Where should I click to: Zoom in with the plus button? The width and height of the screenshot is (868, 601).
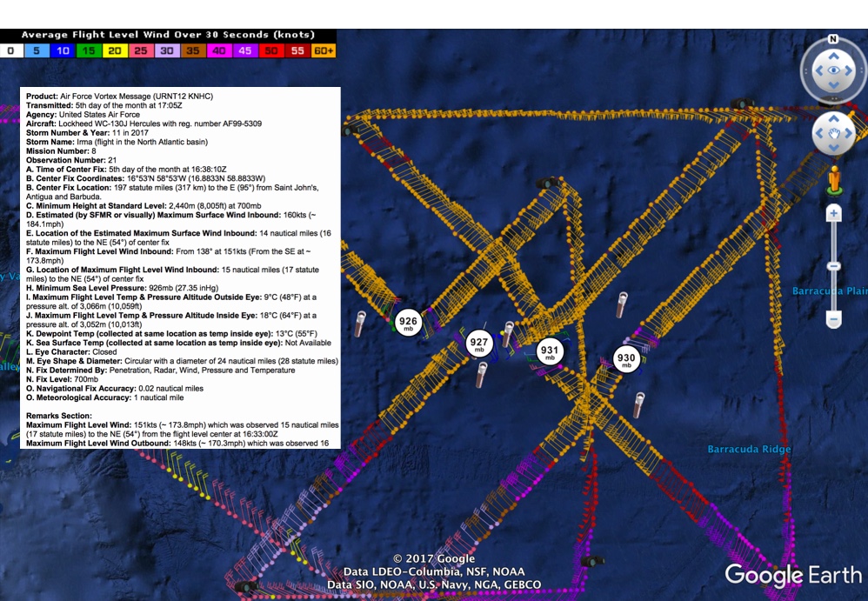834,213
